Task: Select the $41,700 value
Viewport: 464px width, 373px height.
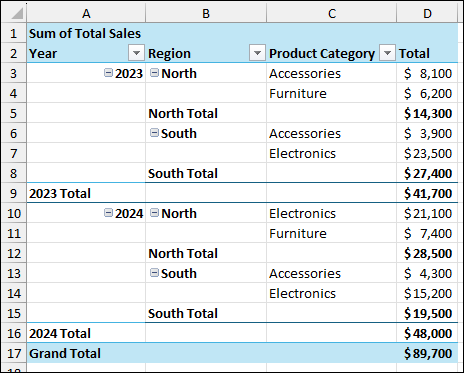Action: 427,193
